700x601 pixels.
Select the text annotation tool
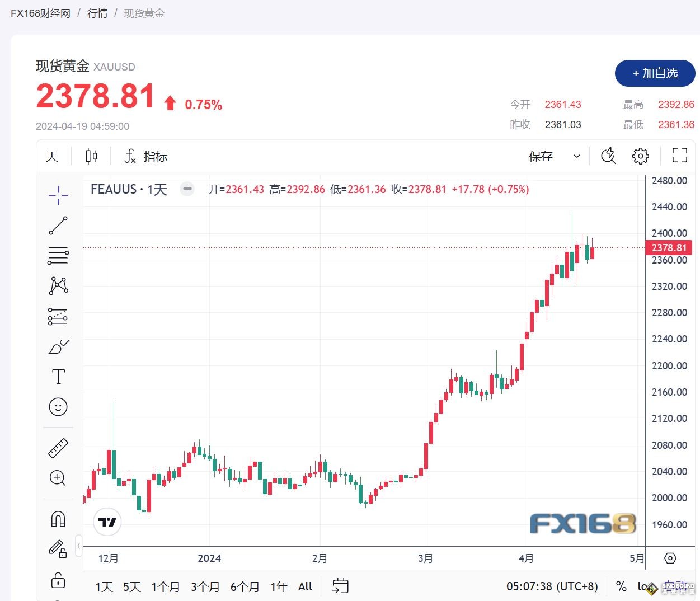tap(58, 376)
